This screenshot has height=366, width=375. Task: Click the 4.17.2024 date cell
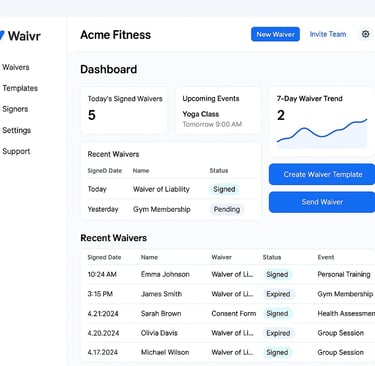pos(103,352)
